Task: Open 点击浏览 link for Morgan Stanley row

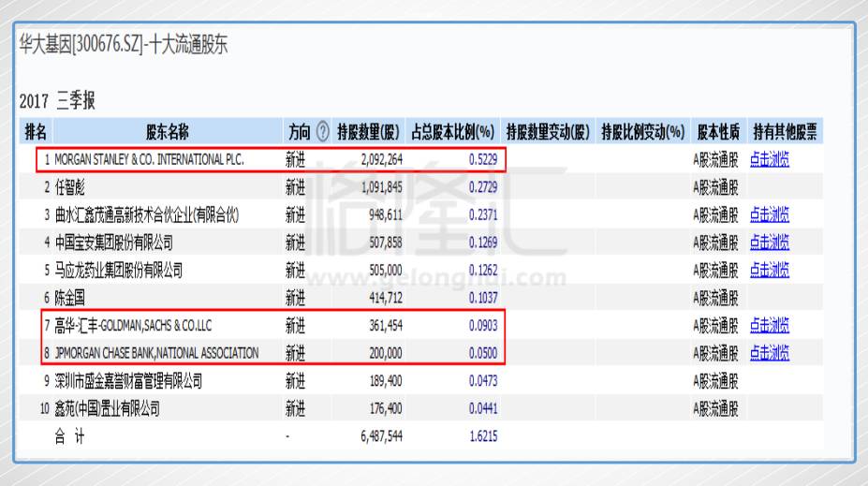Action: pyautogui.click(x=769, y=160)
